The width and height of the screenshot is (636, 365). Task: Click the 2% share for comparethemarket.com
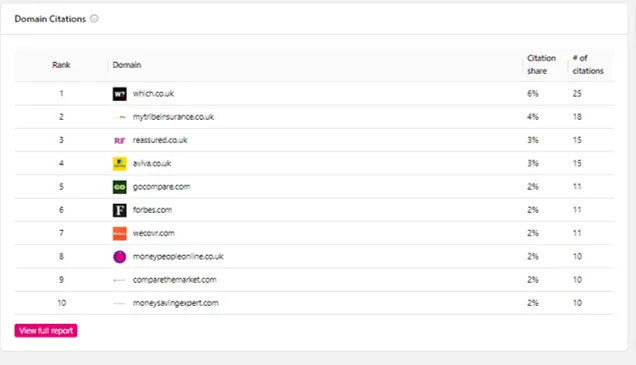click(533, 280)
